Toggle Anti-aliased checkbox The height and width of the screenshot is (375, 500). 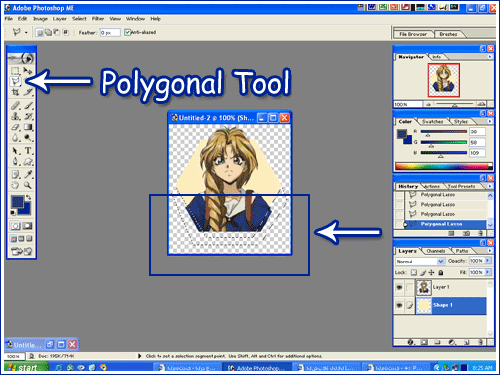(x=127, y=32)
